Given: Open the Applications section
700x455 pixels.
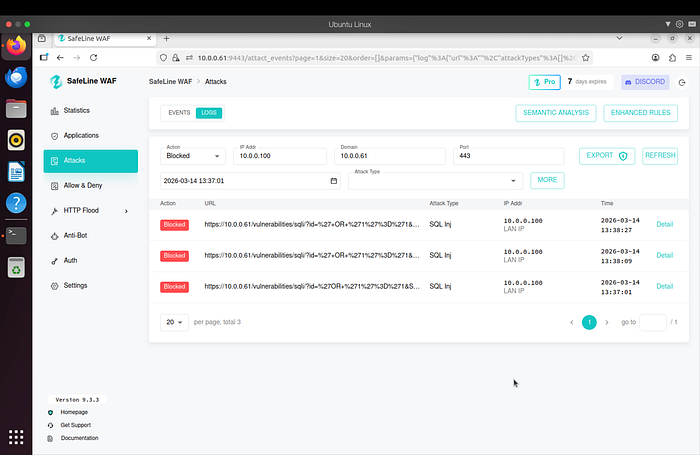Looking at the screenshot, I should coord(91,136).
